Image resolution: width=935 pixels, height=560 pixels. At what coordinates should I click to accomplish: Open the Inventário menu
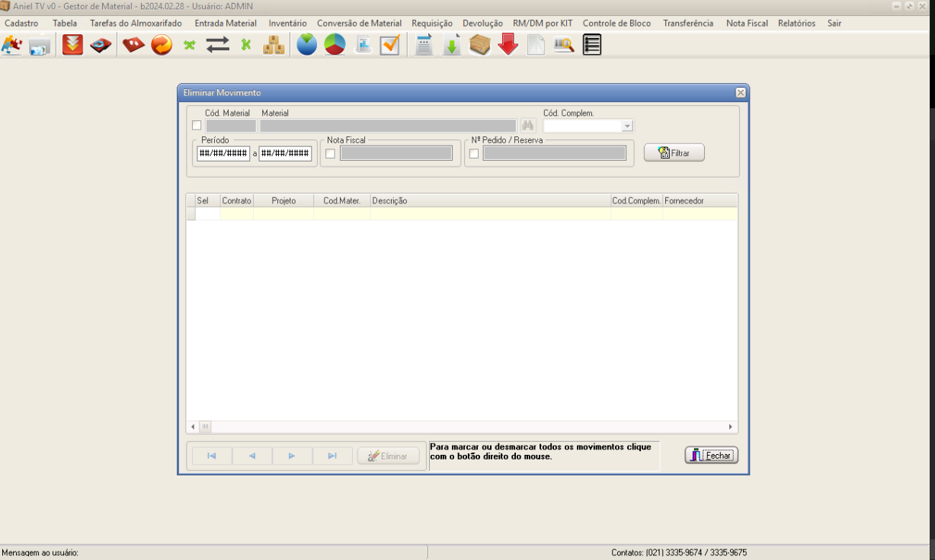pos(287,24)
